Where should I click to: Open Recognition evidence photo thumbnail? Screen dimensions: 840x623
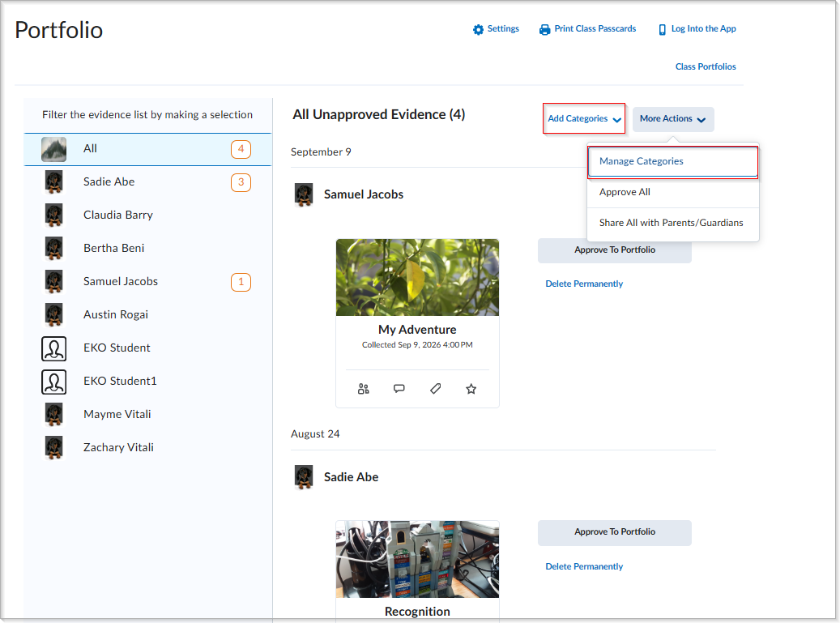click(417, 559)
